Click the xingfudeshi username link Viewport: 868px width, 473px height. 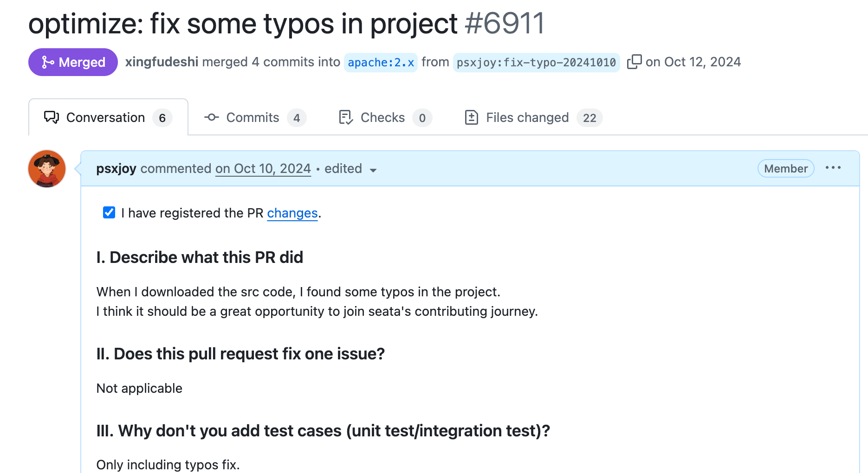tap(161, 62)
